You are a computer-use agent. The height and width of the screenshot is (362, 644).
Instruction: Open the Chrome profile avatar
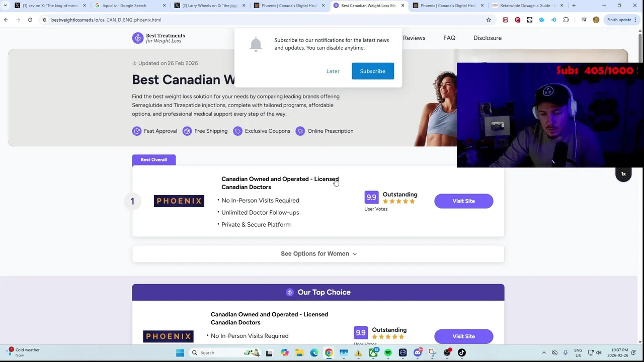(x=596, y=20)
